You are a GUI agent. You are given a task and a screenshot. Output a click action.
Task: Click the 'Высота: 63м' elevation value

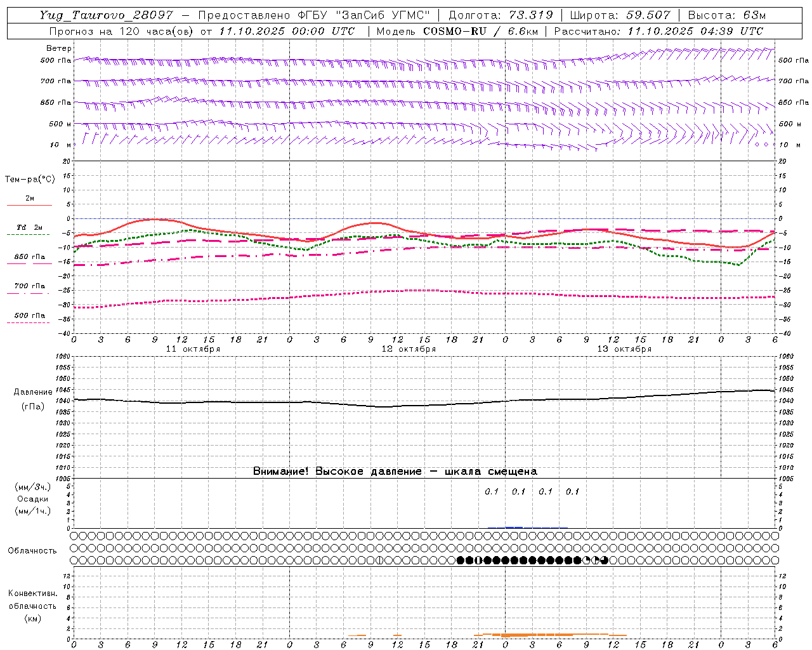click(x=726, y=15)
